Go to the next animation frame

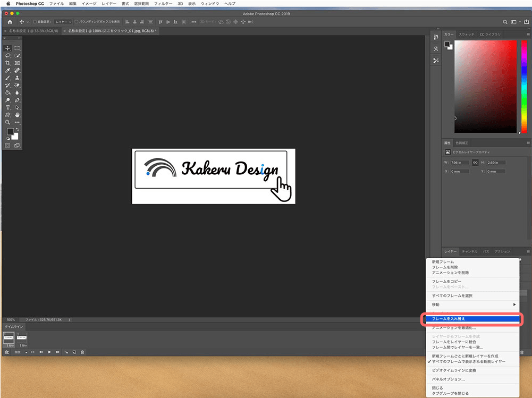(58, 352)
